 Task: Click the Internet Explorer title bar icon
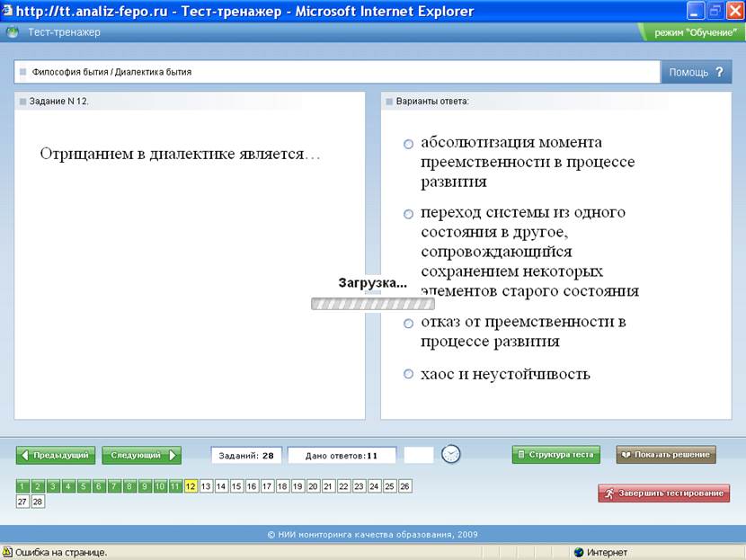[x=7, y=11]
